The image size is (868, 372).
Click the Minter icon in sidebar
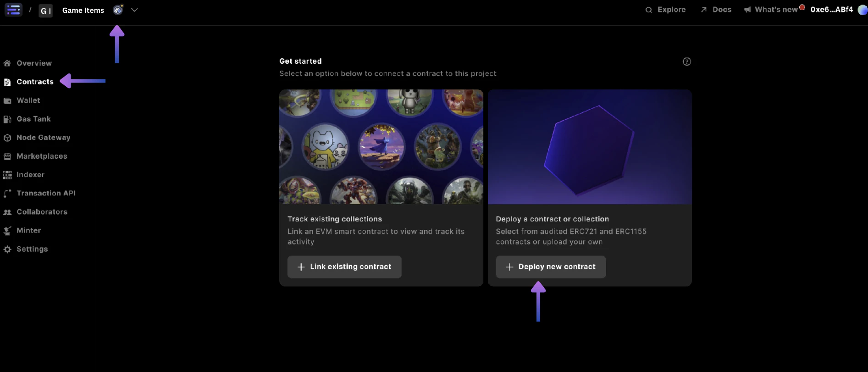click(7, 231)
